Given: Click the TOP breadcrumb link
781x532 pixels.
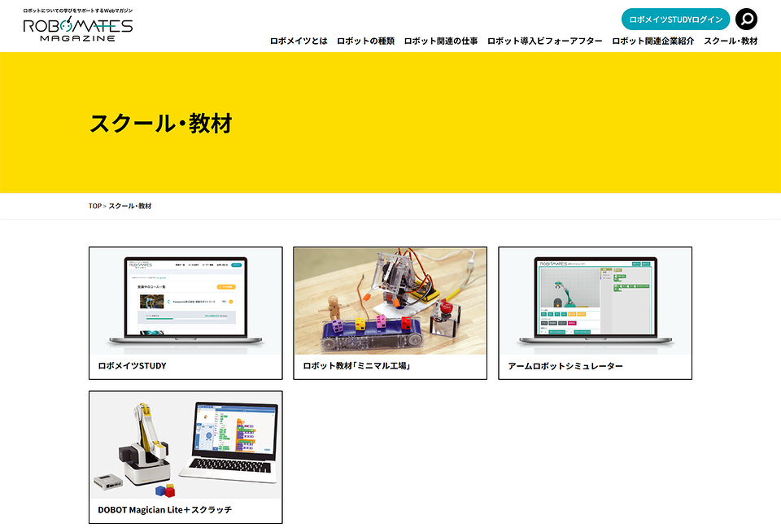Looking at the screenshot, I should (x=95, y=206).
